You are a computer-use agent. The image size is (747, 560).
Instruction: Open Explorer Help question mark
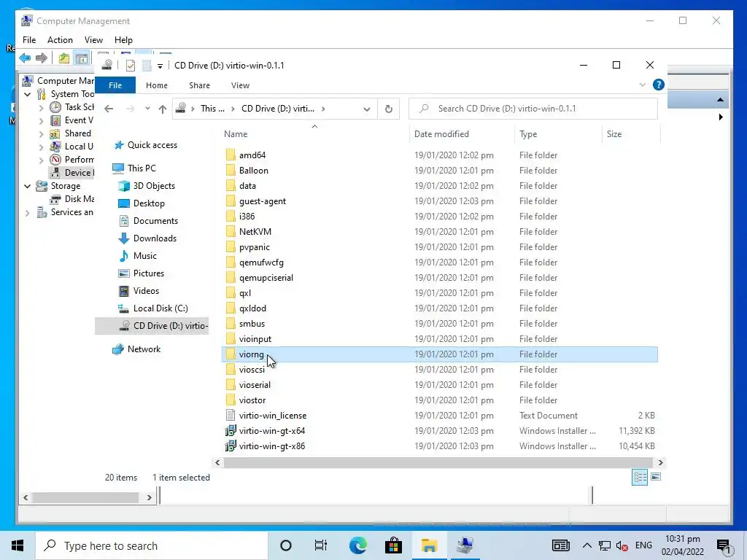pos(659,85)
